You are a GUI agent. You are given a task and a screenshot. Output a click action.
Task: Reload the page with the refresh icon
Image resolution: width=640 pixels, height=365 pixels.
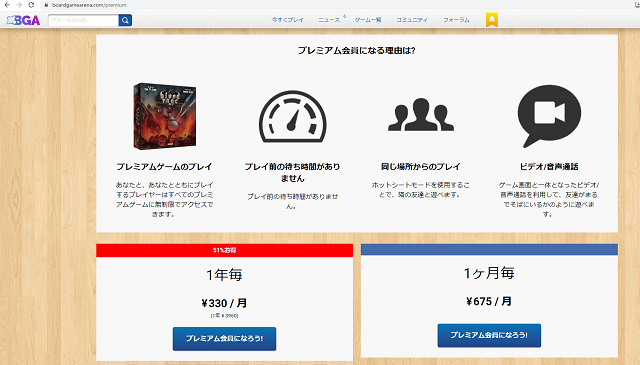click(x=31, y=5)
